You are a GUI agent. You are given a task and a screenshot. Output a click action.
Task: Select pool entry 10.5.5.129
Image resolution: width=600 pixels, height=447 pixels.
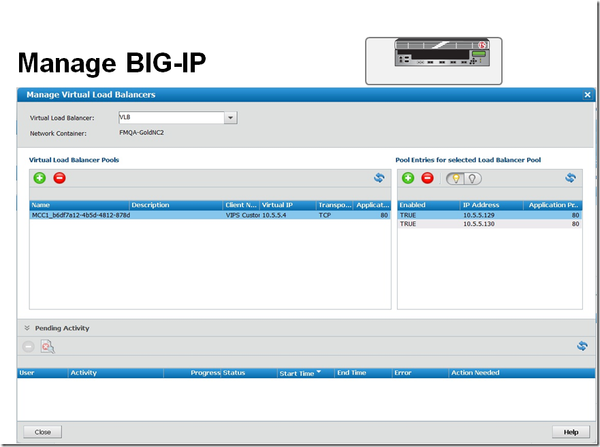(490, 215)
